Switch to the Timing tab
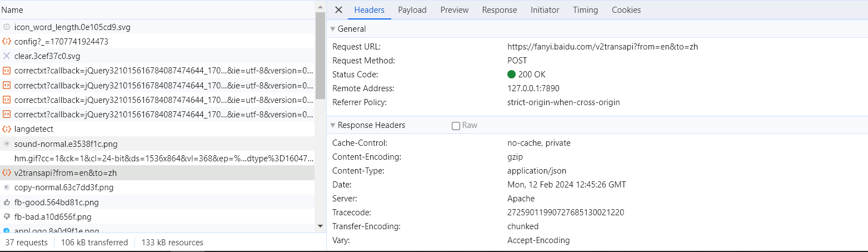 585,10
